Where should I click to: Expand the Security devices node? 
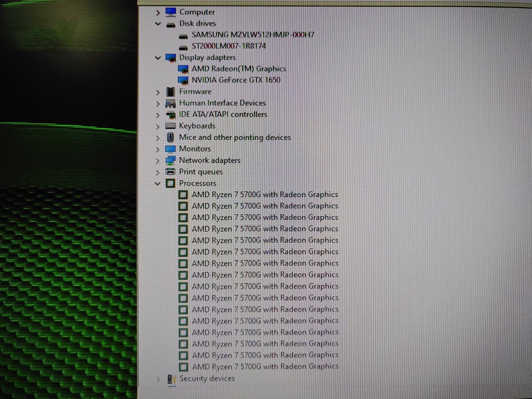158,379
